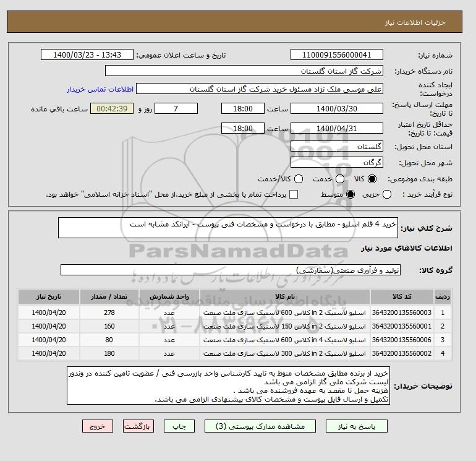Click item name اسلیو لاستیک 4 in کلاس 600

pyautogui.click(x=285, y=340)
